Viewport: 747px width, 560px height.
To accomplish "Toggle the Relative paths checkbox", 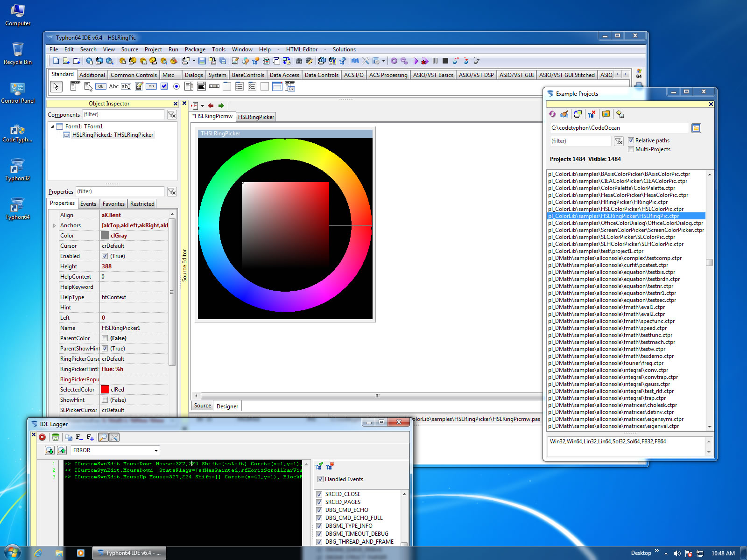I will click(631, 140).
